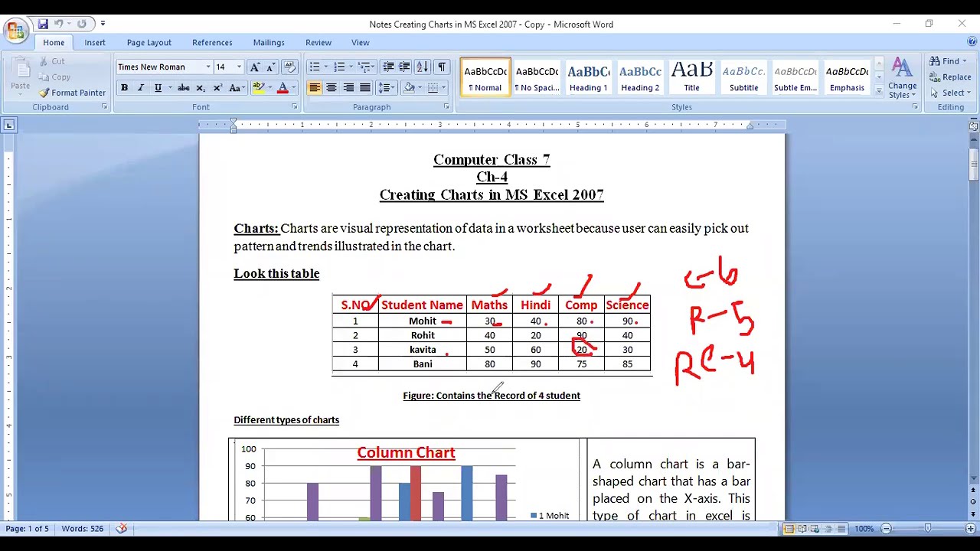Open the Font dialog box launcher
The width and height of the screenshot is (980, 551).
coord(295,107)
